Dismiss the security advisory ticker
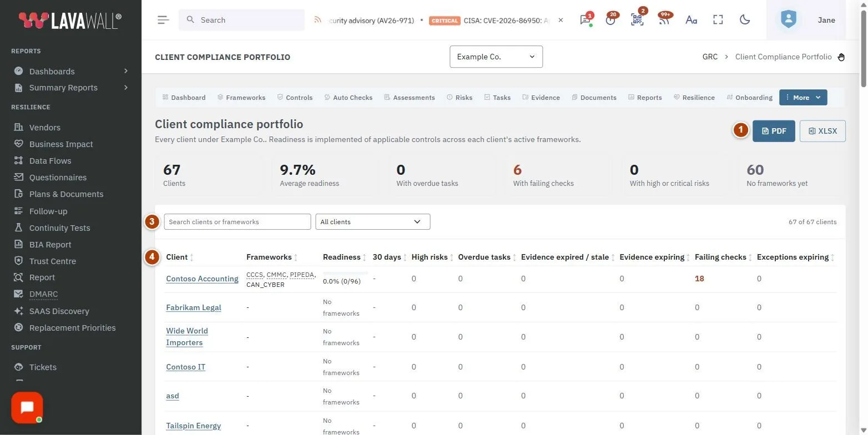Image resolution: width=868 pixels, height=435 pixels. pyautogui.click(x=561, y=20)
